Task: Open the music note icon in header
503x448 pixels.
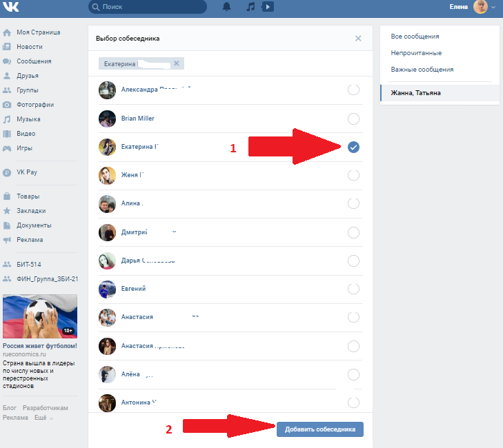Action: [250, 7]
